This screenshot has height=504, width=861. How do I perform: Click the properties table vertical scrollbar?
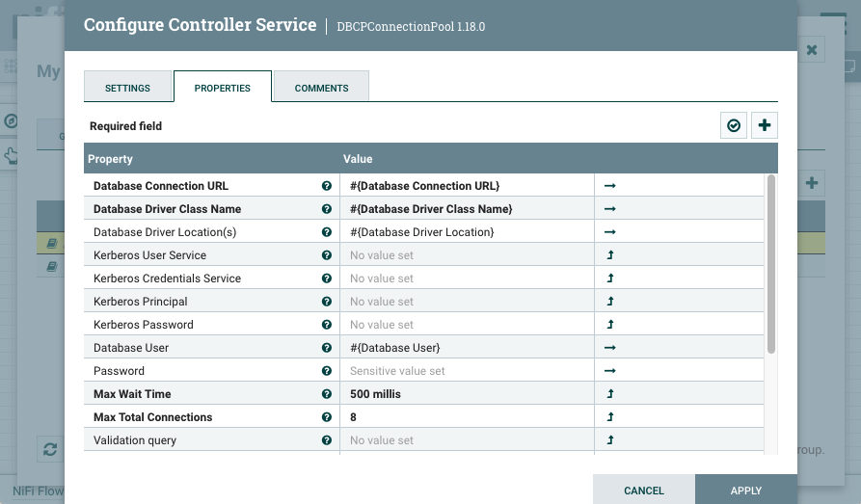click(x=770, y=263)
